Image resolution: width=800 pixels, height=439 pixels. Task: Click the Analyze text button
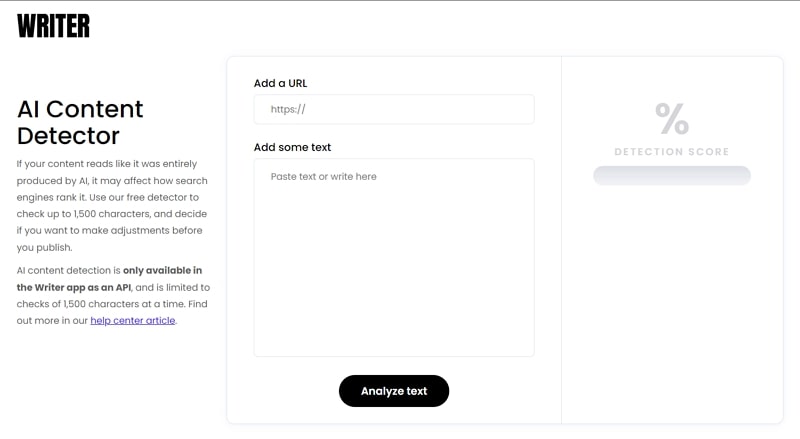(x=394, y=391)
